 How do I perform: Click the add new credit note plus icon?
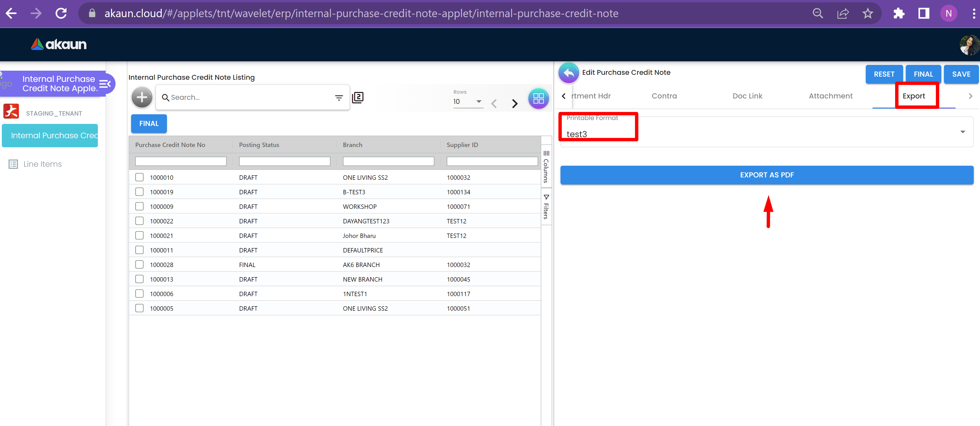(x=141, y=97)
